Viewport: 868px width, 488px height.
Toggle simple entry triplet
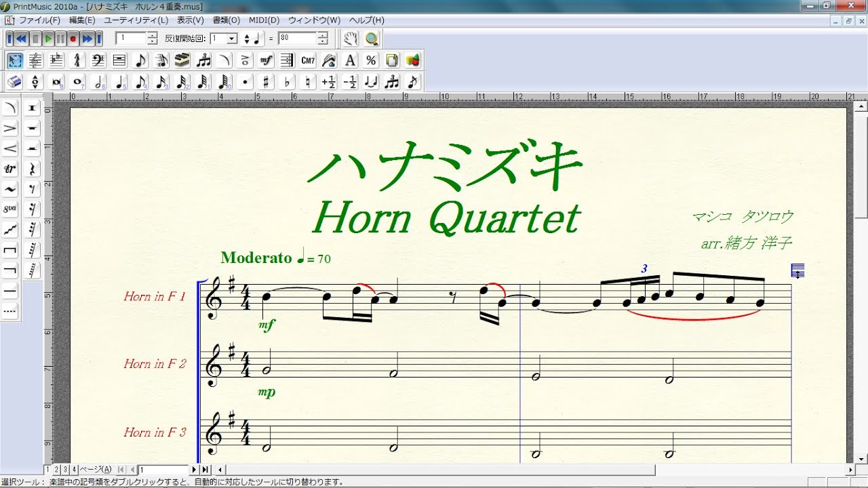(392, 82)
